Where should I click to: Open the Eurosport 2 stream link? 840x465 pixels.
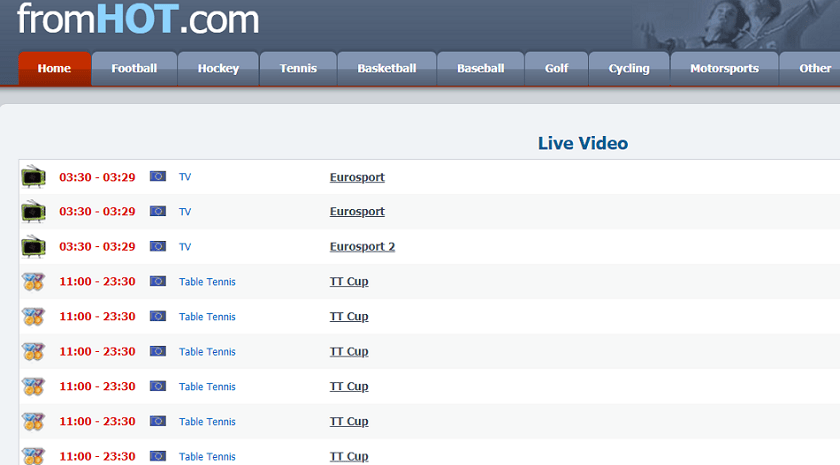[362, 247]
